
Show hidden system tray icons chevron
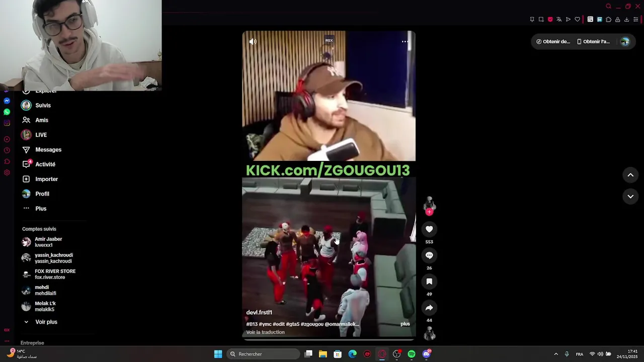[556, 354]
